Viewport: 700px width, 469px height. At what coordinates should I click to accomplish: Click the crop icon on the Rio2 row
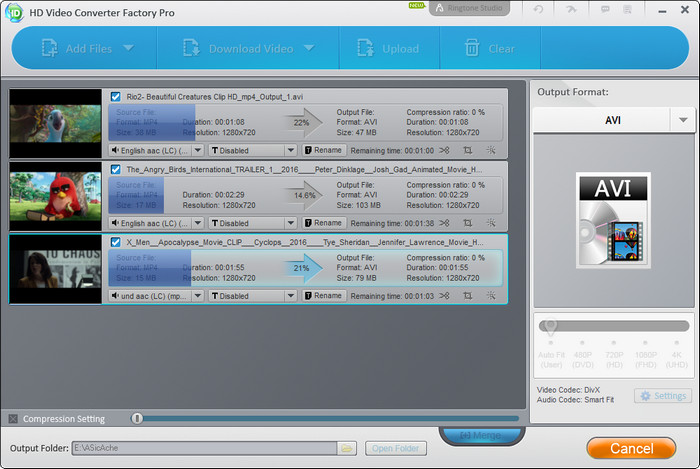[468, 150]
